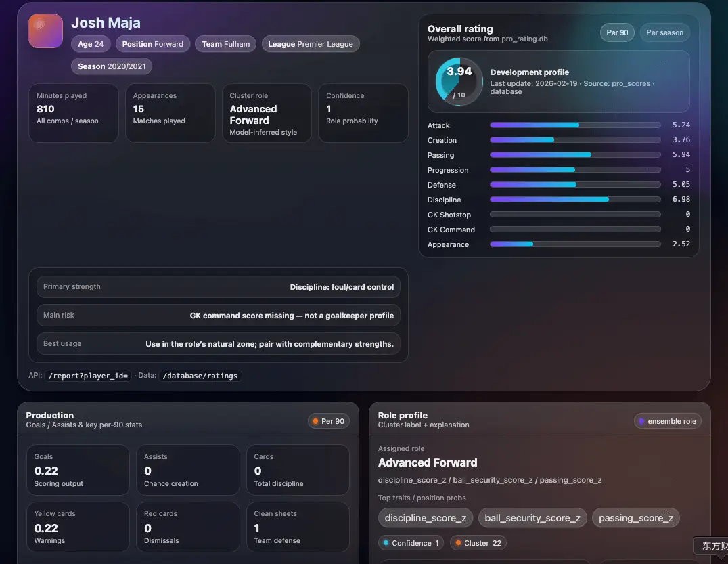Screen dimensions: 728x564
Task: Click the Discipline rating progress bar
Action: [575, 199]
